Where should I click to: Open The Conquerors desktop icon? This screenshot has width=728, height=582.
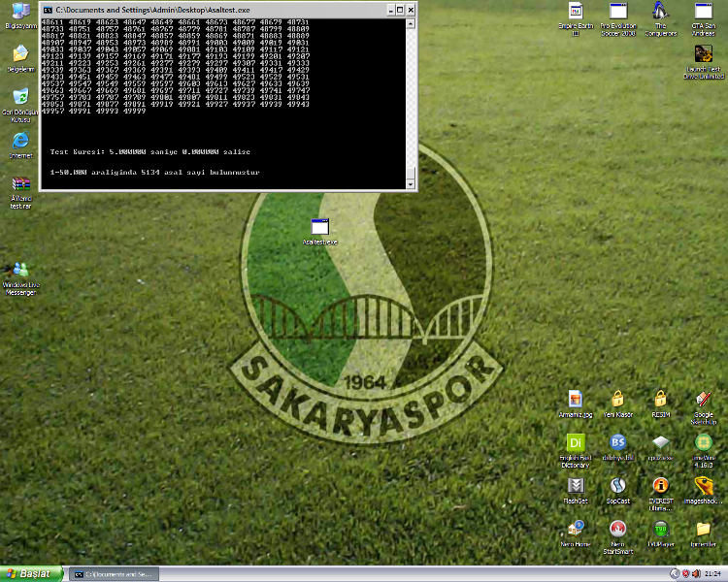click(x=661, y=18)
